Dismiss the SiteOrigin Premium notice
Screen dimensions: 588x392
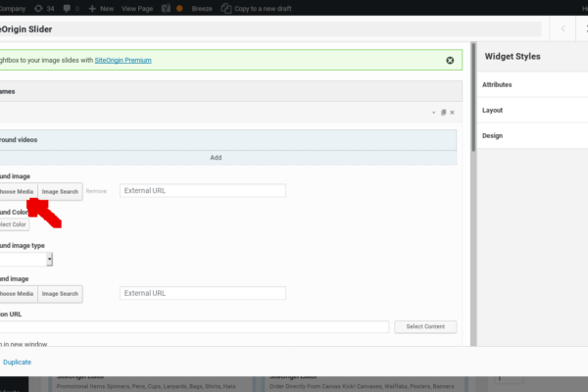pos(450,60)
